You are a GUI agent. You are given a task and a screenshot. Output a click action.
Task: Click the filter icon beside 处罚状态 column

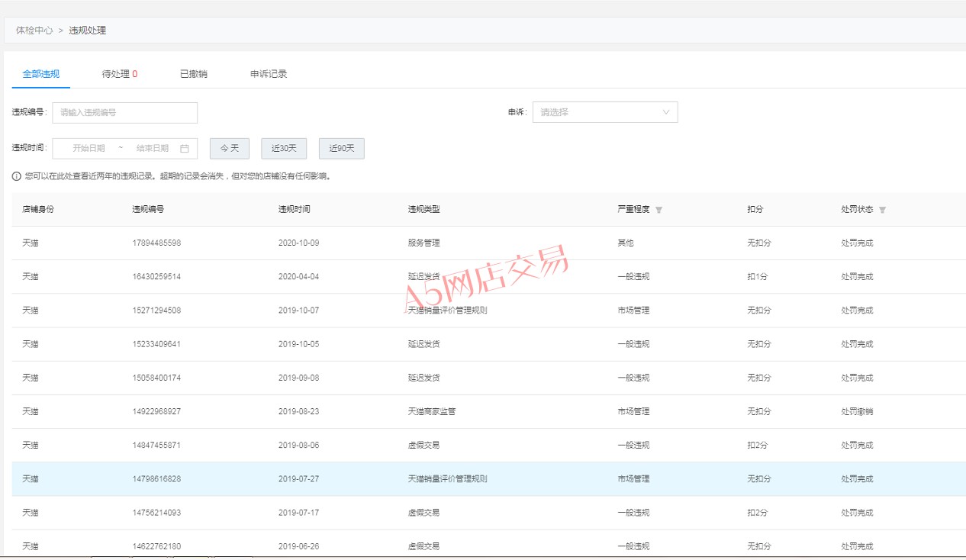(x=882, y=210)
